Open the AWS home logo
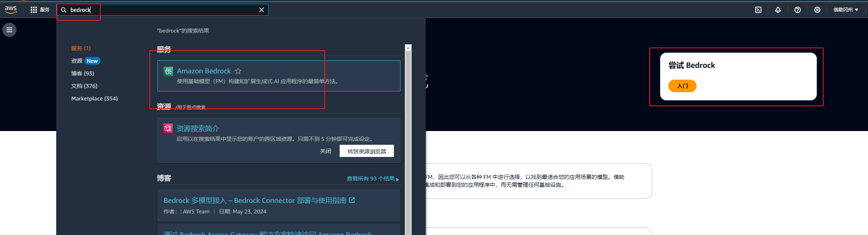The width and height of the screenshot is (868, 235). coord(11,9)
